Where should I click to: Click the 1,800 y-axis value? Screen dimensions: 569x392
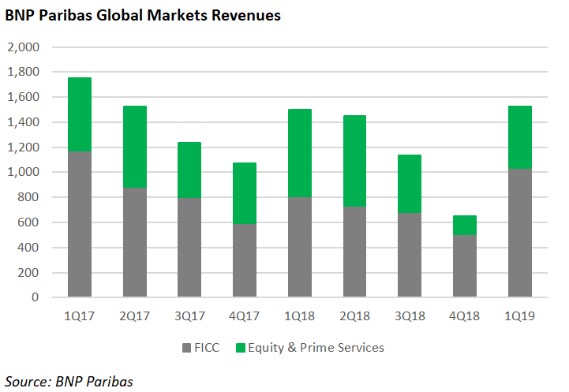pos(23,72)
